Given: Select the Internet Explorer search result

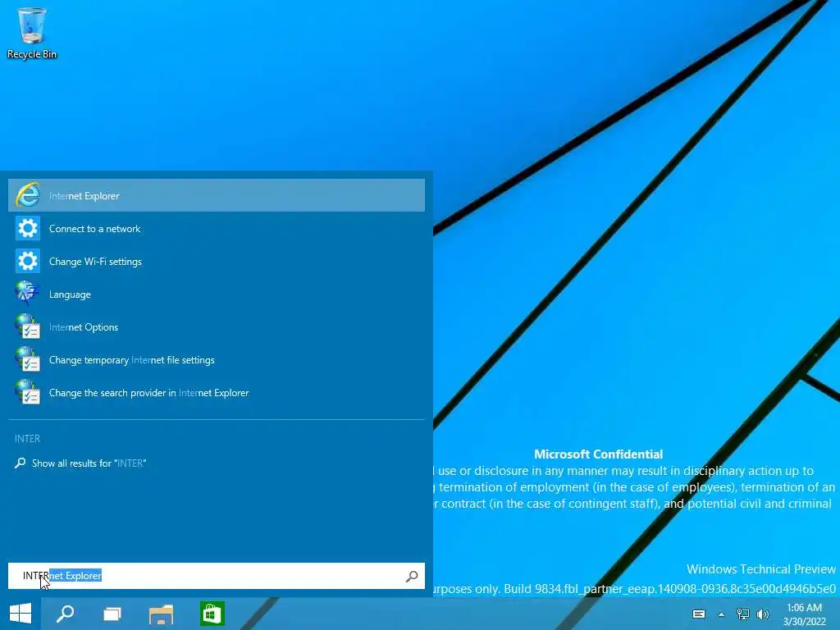Looking at the screenshot, I should point(217,195).
